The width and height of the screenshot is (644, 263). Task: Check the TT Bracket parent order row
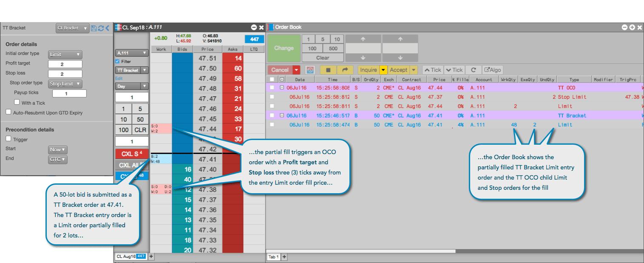[x=272, y=115]
